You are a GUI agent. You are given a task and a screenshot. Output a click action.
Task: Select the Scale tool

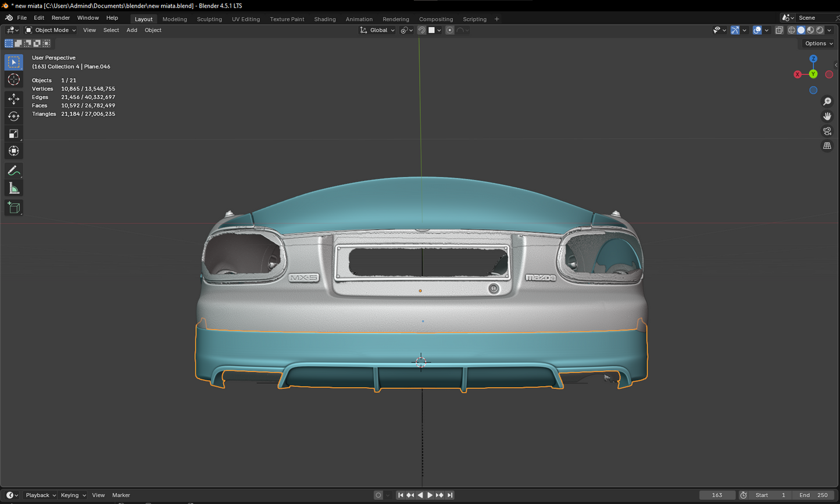pos(13,134)
